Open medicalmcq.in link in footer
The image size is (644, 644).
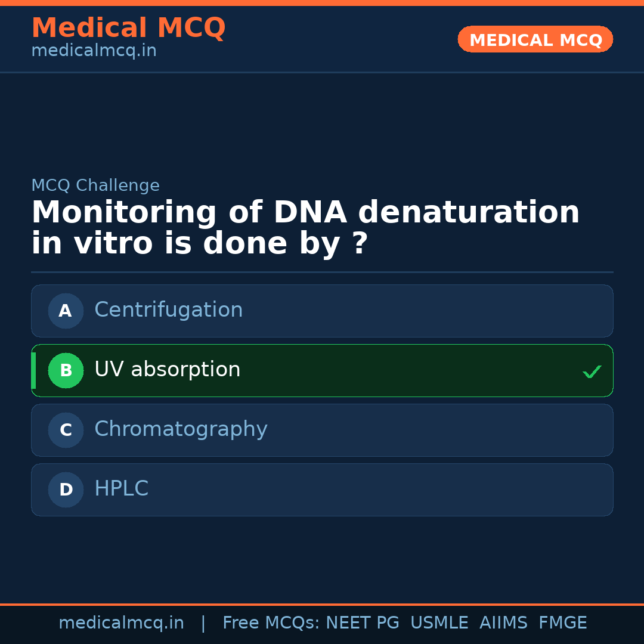121,623
